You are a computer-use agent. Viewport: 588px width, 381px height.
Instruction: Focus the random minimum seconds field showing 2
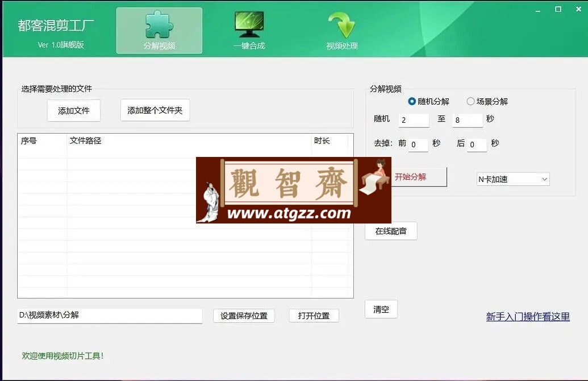click(x=414, y=120)
